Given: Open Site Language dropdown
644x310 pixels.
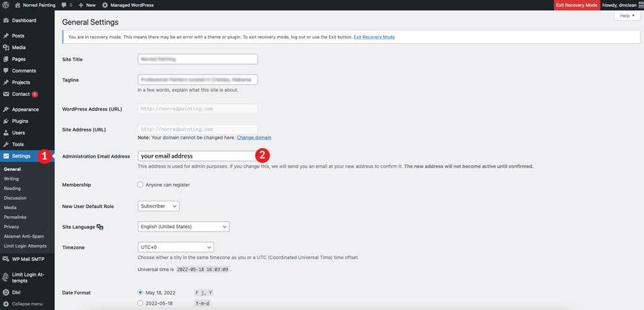Looking at the screenshot, I should coord(184,227).
